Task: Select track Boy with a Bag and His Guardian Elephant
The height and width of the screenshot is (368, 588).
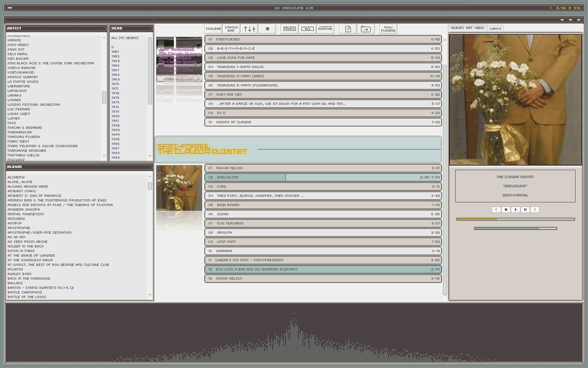Action: 323,269
